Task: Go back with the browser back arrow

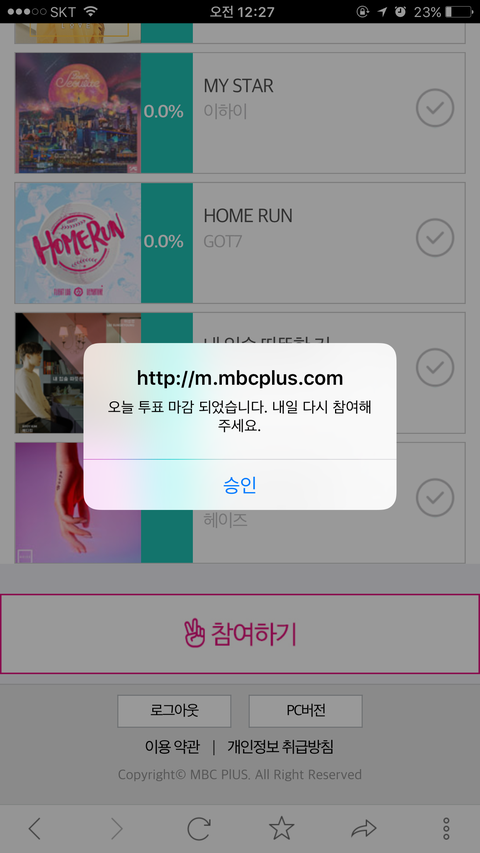Action: pyautogui.click(x=34, y=829)
